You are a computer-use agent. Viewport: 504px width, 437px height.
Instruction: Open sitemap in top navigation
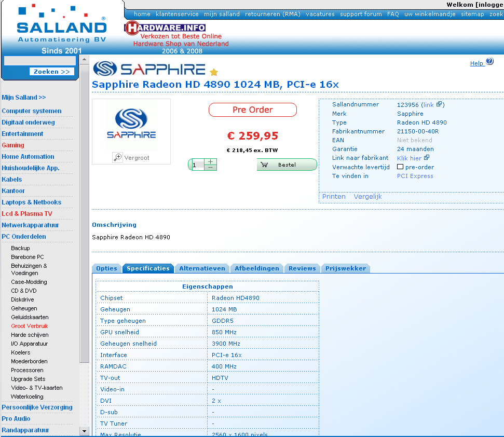pyautogui.click(x=472, y=14)
